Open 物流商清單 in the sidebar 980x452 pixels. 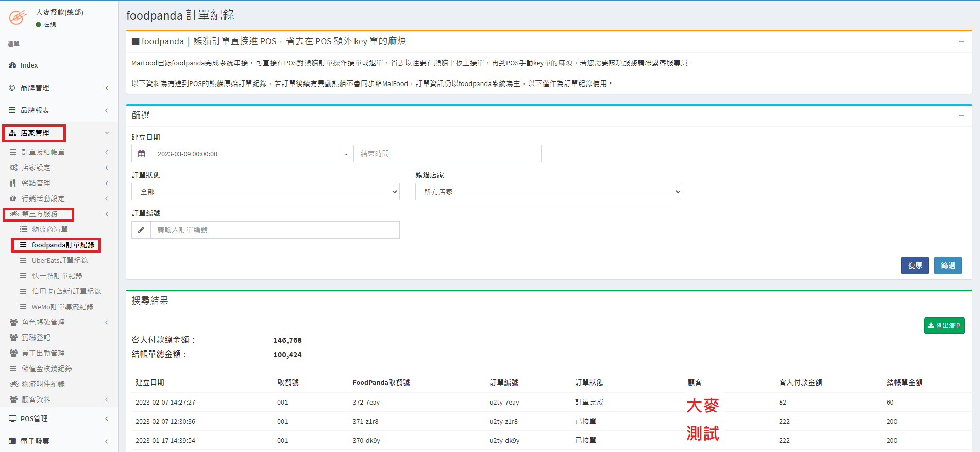(x=50, y=229)
